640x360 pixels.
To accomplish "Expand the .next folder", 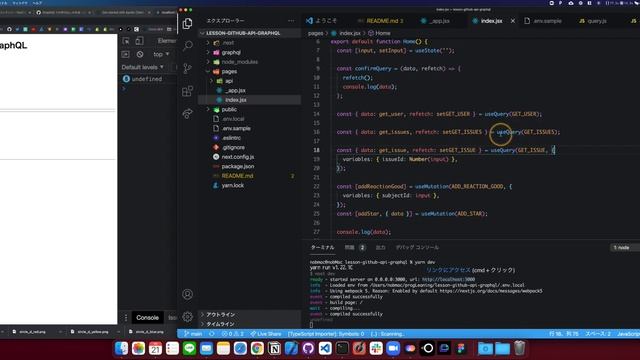I will pos(208,42).
